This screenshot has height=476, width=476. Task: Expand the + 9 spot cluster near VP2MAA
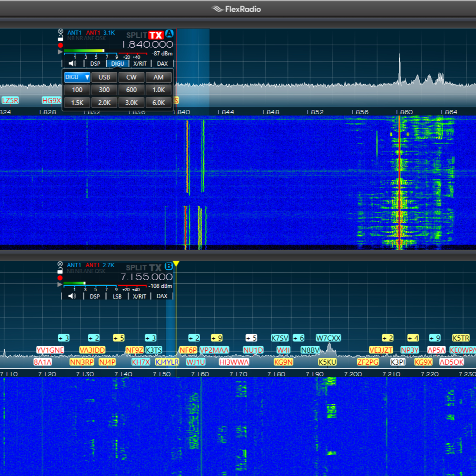coord(217,338)
